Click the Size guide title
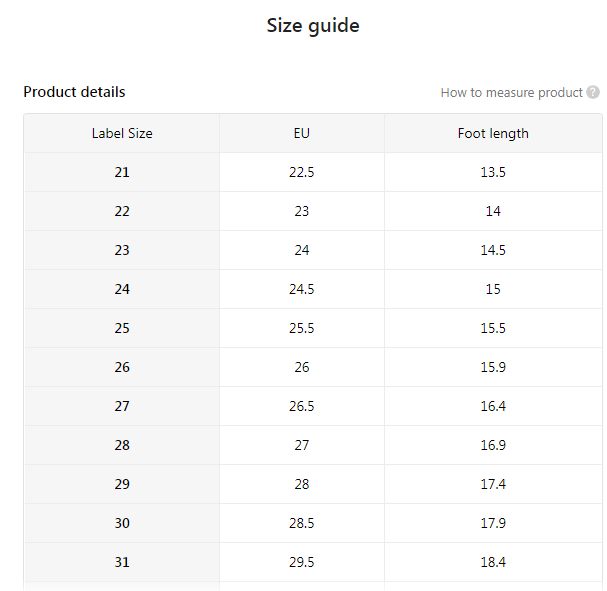 coord(313,26)
